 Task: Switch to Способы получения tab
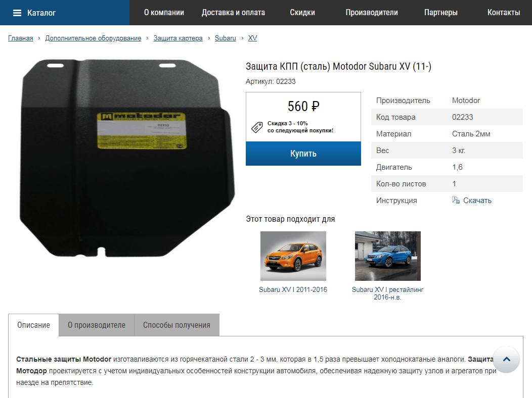click(177, 325)
